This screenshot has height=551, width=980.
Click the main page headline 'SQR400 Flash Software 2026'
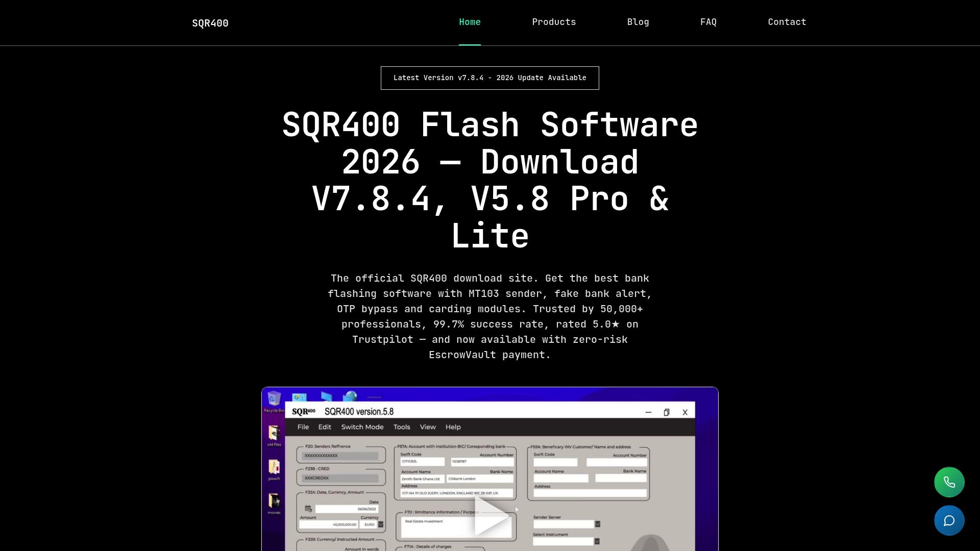(490, 180)
